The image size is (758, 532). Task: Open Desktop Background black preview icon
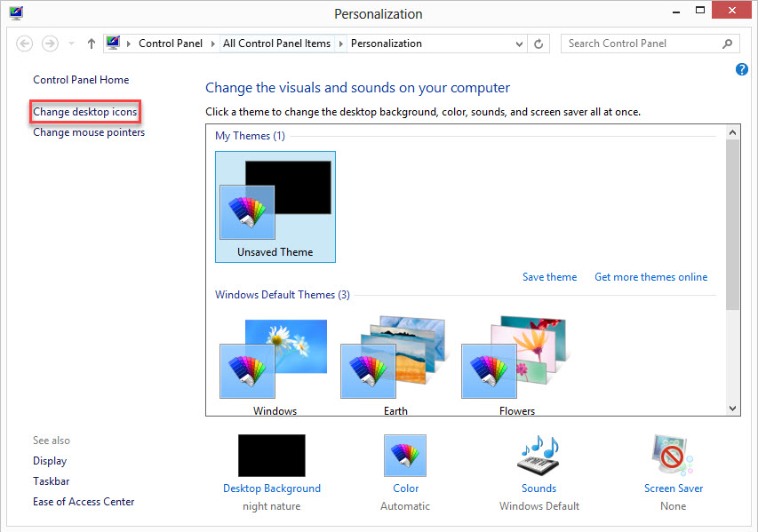coord(272,455)
